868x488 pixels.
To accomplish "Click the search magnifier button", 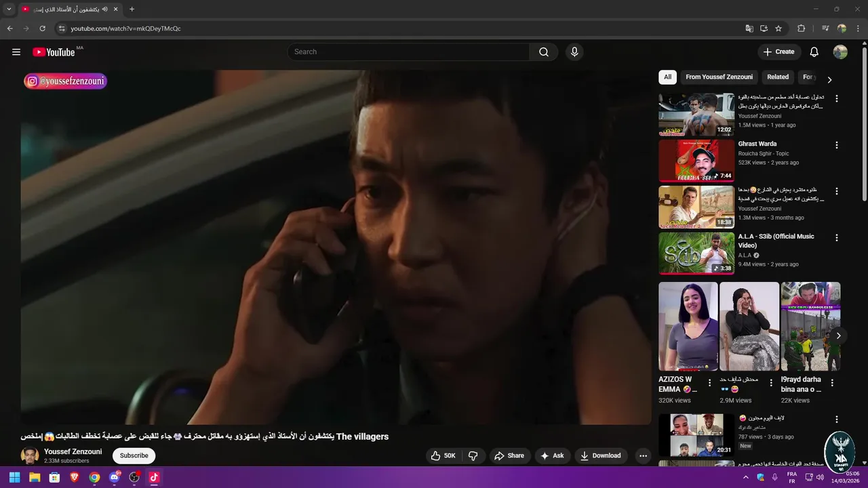I will (x=544, y=52).
